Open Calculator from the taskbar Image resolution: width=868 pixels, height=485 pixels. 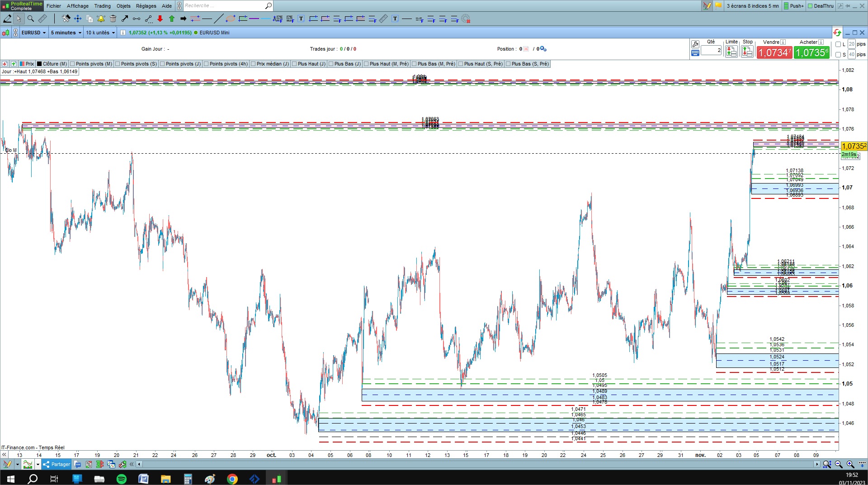pyautogui.click(x=188, y=479)
